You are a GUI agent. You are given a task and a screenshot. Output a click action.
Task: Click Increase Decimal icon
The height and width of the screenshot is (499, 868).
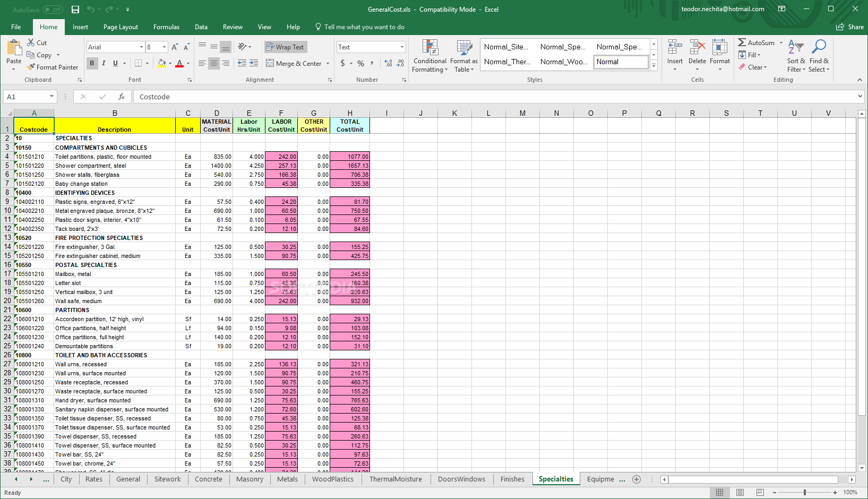(388, 63)
